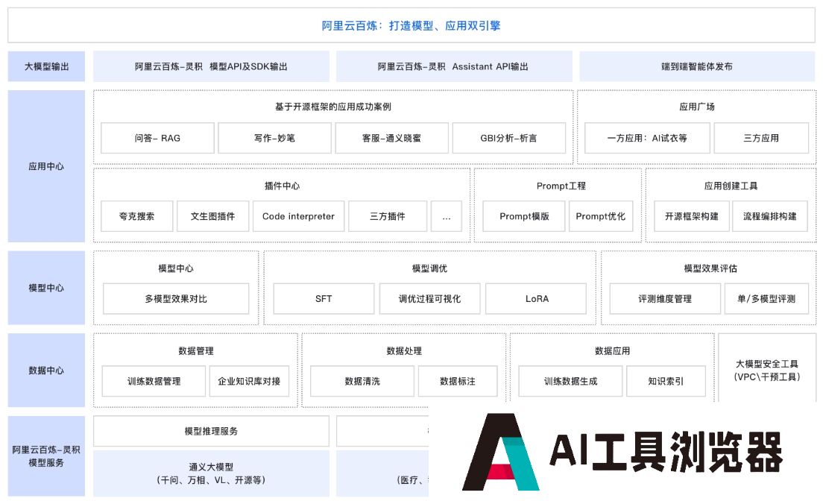
Task: Select 训练数据生成 box
Action: (x=570, y=381)
